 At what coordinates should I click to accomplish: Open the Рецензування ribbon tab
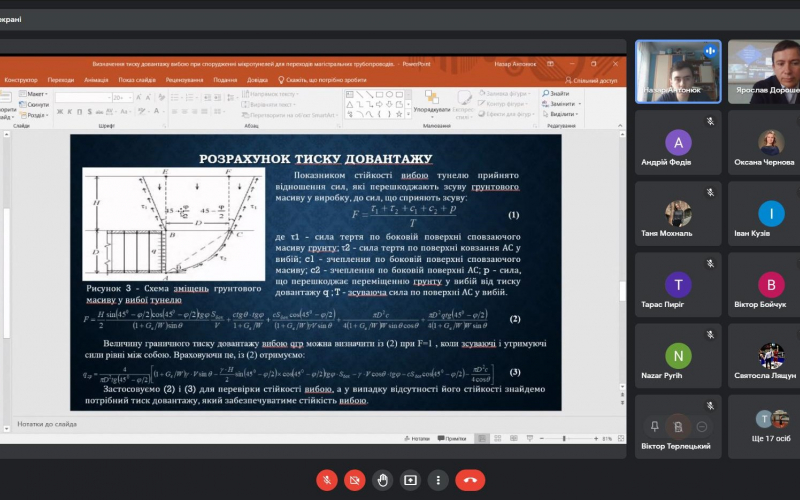(x=184, y=80)
